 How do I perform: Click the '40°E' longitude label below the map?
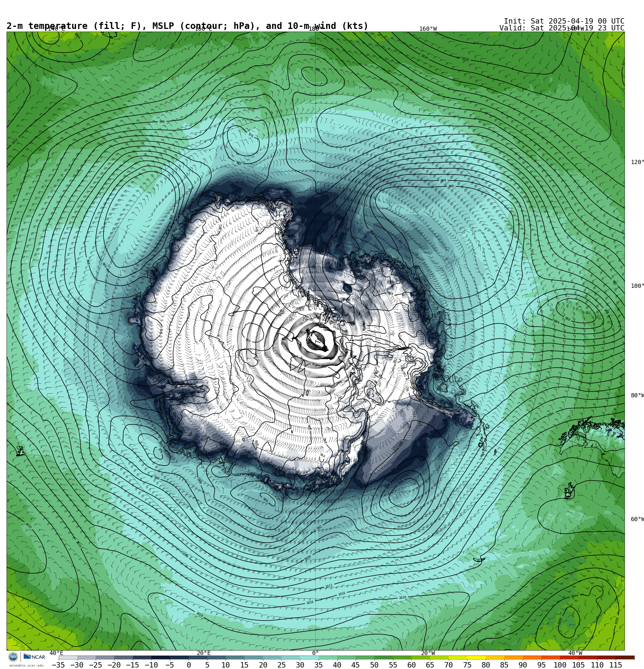coord(56,653)
